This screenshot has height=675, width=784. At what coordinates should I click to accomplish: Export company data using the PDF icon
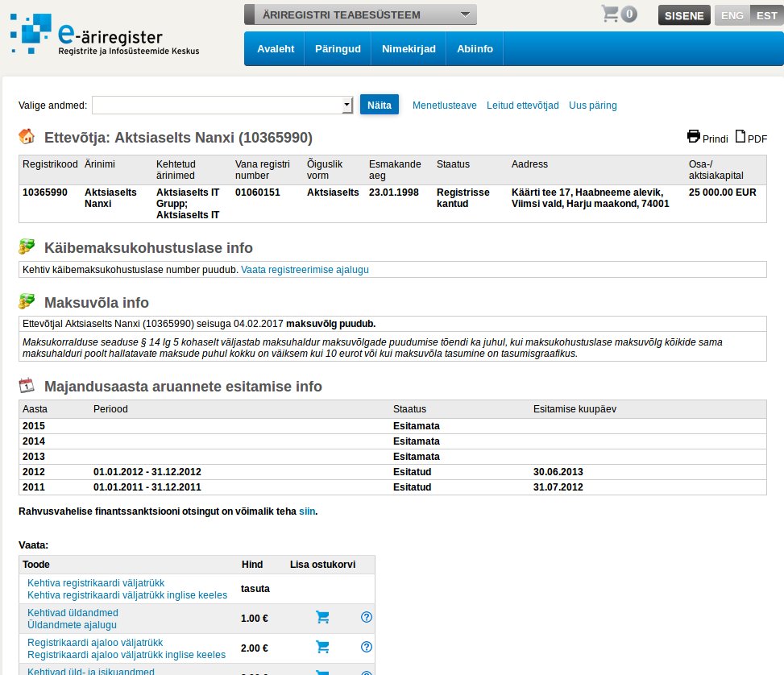(x=740, y=136)
